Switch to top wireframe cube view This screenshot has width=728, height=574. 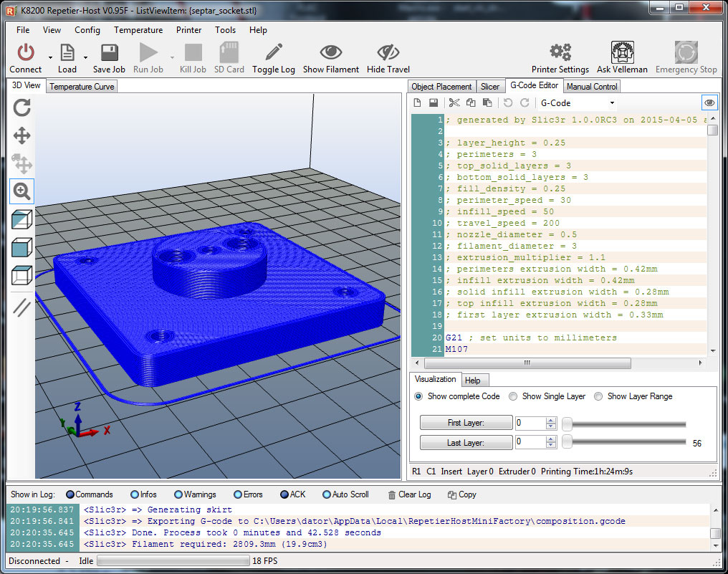coord(21,275)
